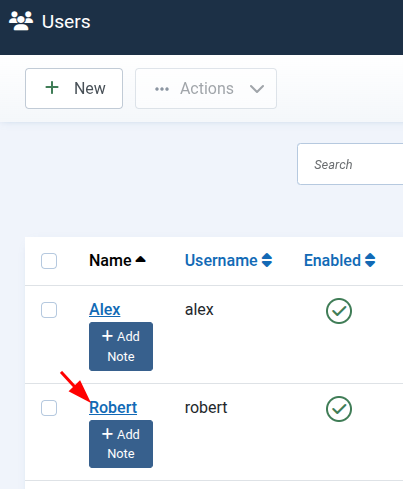The height and width of the screenshot is (489, 403).
Task: Click Add Note button under Robert
Action: (x=121, y=444)
